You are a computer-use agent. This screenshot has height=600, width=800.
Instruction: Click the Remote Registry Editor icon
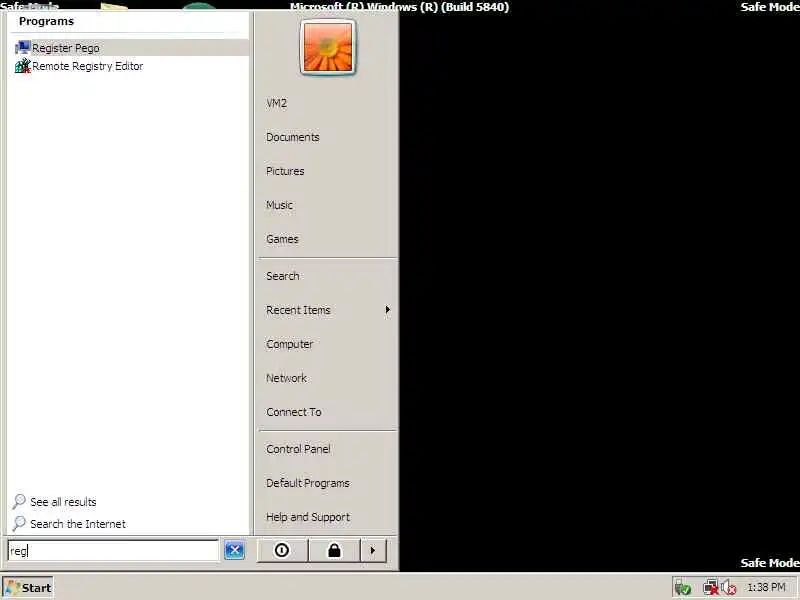(23, 66)
